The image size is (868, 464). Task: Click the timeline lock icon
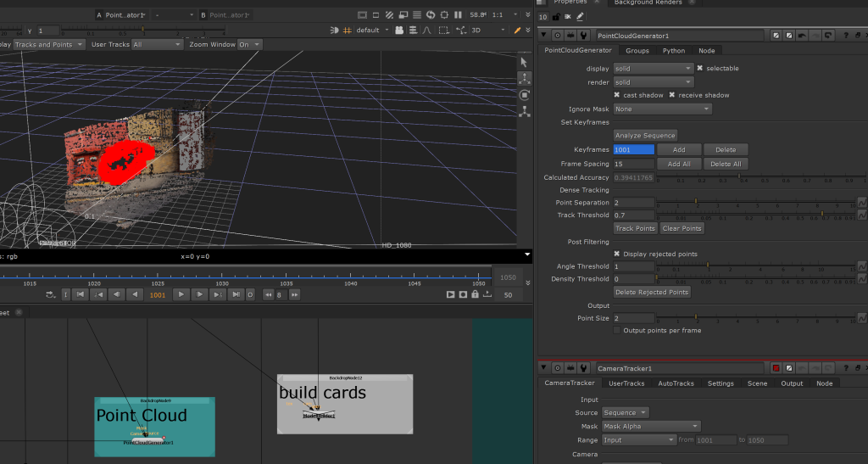point(475,294)
